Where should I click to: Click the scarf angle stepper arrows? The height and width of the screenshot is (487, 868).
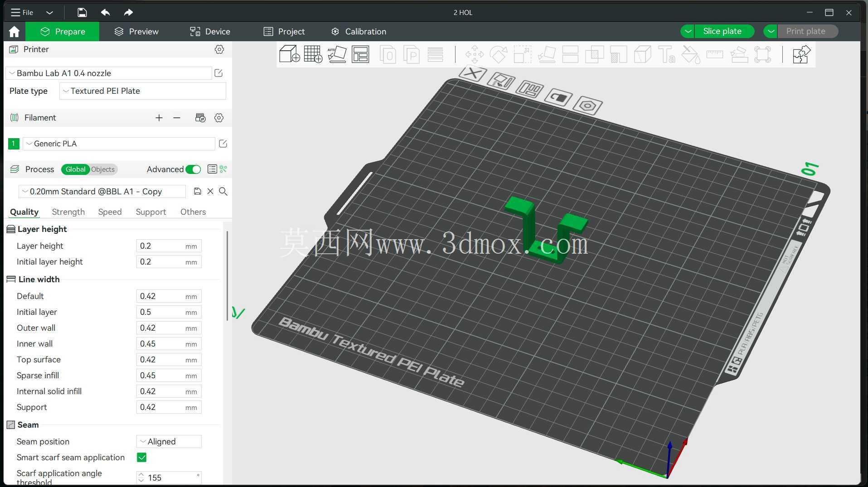tap(141, 477)
